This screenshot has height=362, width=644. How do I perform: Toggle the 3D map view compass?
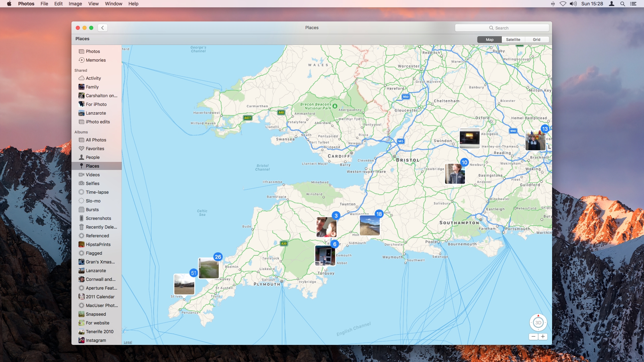(x=538, y=322)
